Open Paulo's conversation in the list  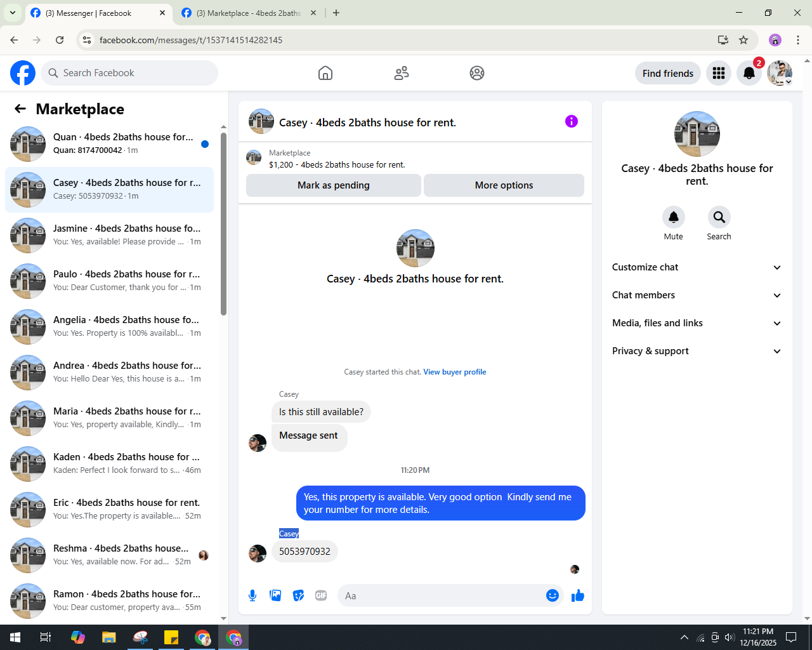pyautogui.click(x=109, y=281)
